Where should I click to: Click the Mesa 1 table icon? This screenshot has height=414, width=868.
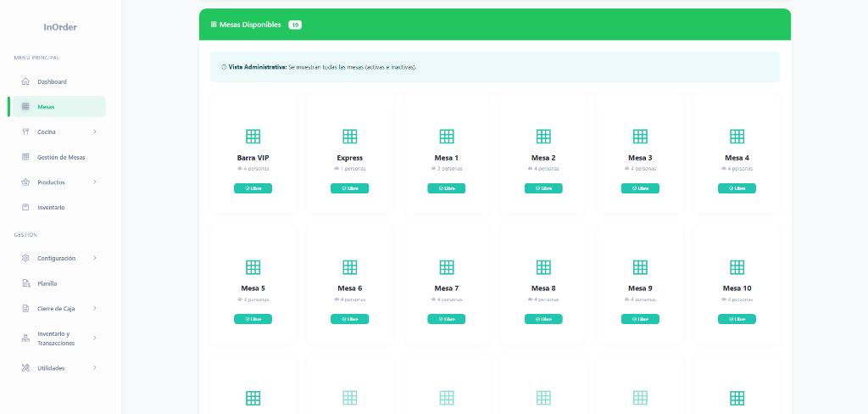[447, 137]
